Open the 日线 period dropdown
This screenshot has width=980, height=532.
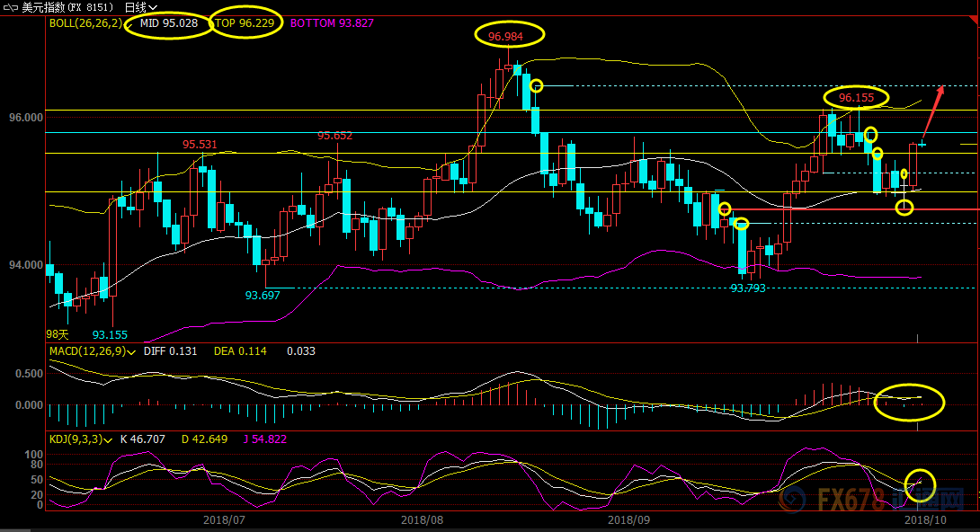tap(140, 7)
